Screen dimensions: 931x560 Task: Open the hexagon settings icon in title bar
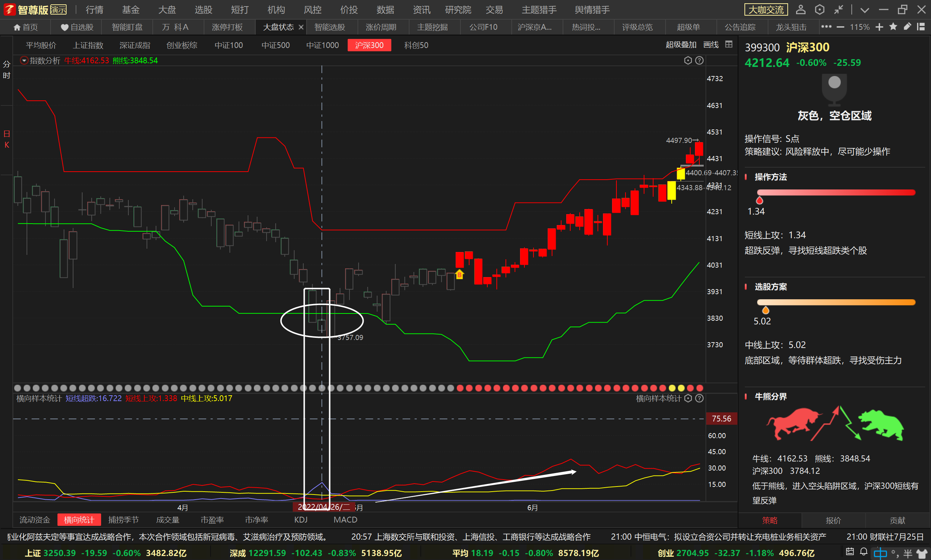pos(819,9)
